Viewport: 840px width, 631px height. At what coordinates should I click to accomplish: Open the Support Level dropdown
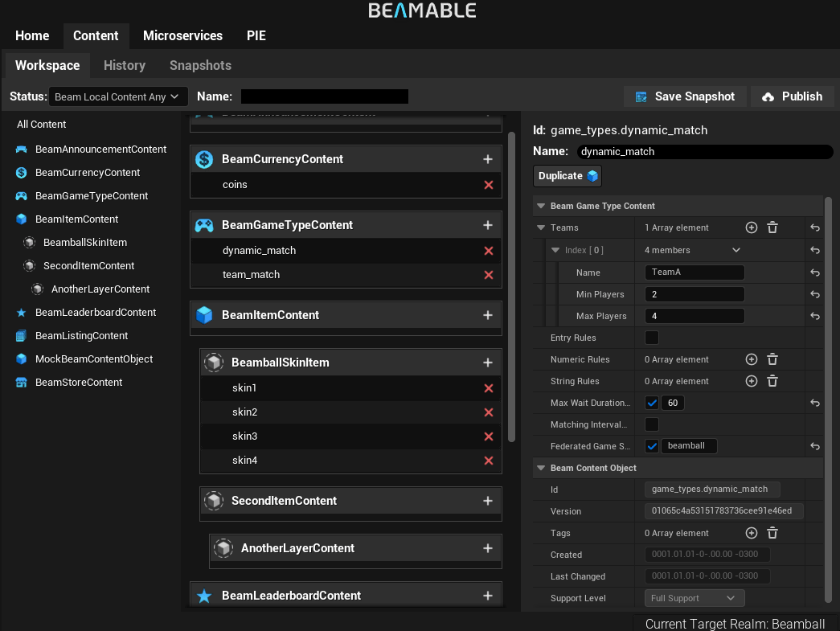695,598
